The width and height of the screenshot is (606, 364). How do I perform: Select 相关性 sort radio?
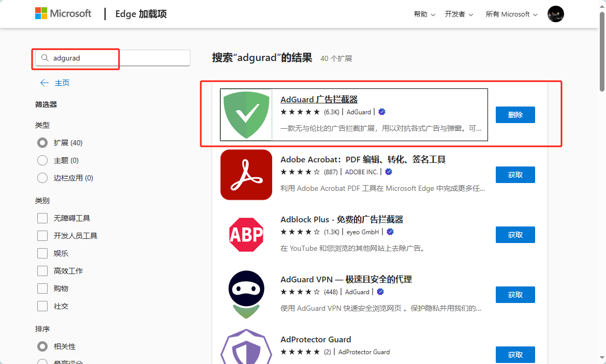point(42,346)
